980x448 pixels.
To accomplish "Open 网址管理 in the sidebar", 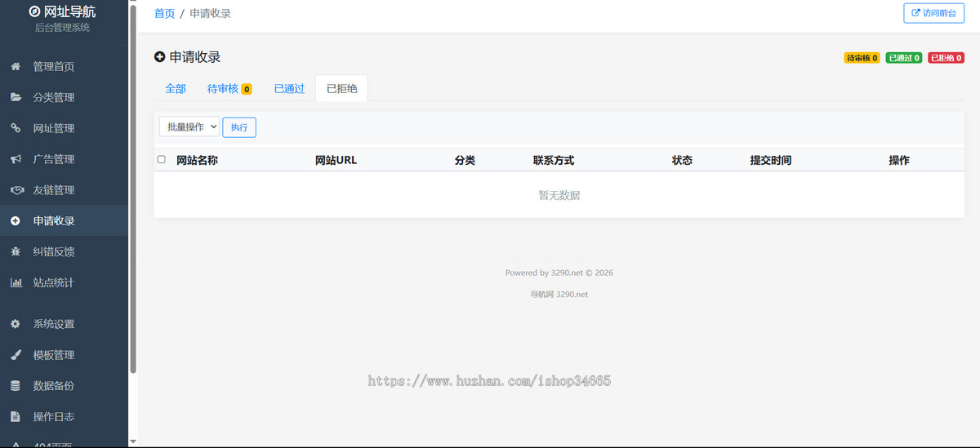I will (64, 128).
